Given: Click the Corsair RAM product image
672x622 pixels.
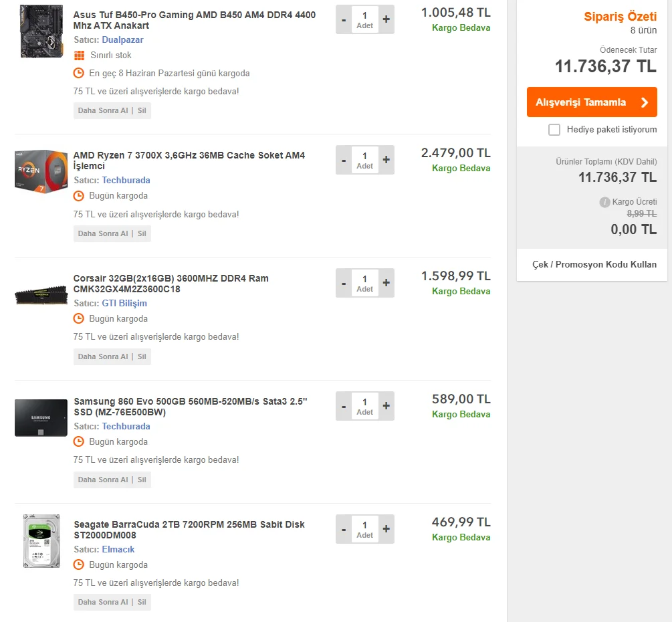Looking at the screenshot, I should (x=41, y=295).
